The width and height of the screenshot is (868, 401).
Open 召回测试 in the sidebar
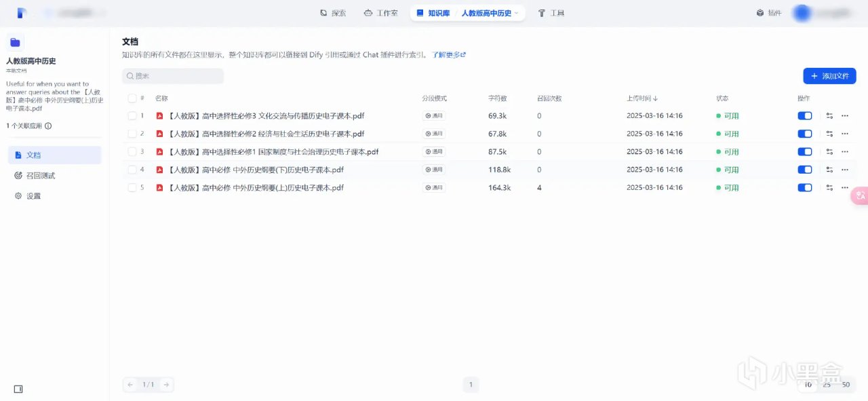[54, 176]
